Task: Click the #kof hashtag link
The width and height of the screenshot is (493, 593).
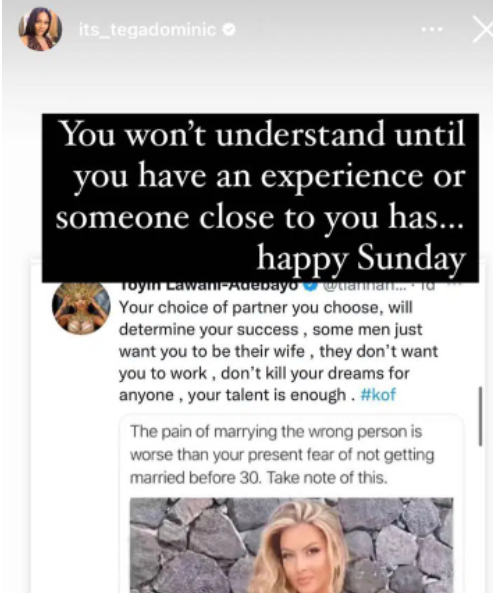Action: [x=378, y=395]
